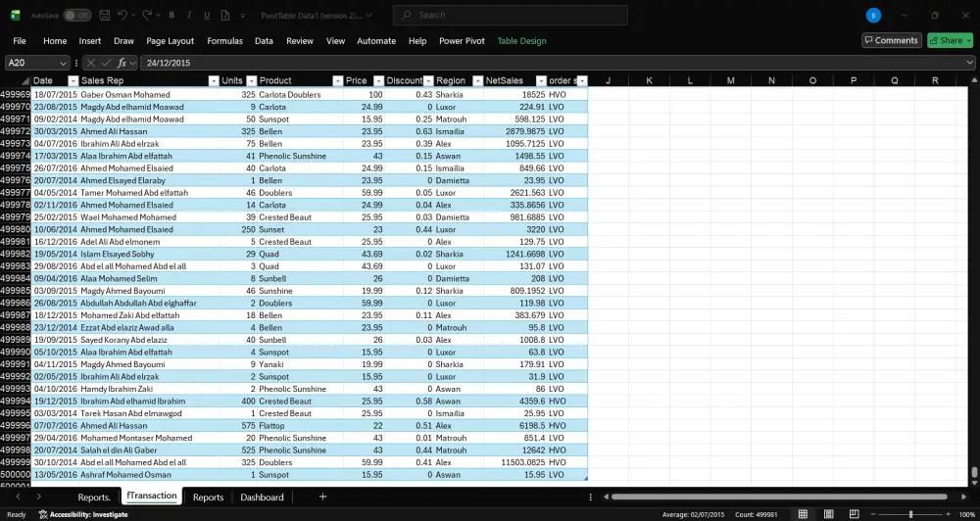The height and width of the screenshot is (521, 980).
Task: Cancel formula entry with X icon
Action: [x=90, y=63]
